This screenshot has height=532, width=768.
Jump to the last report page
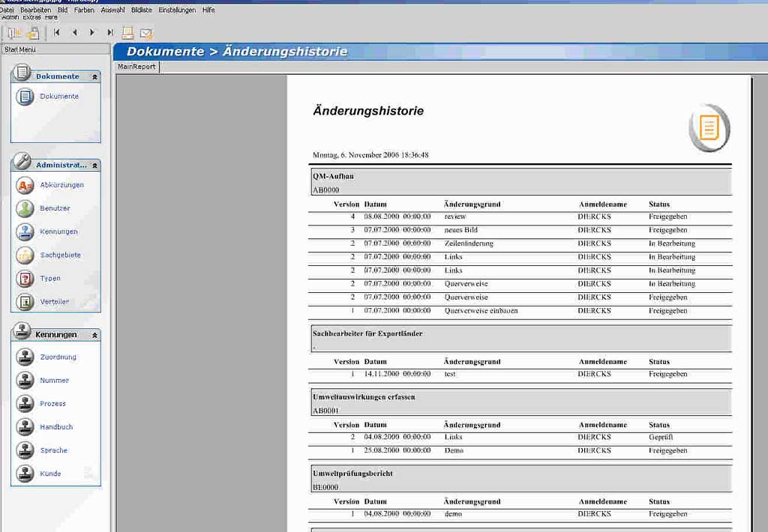tap(110, 32)
